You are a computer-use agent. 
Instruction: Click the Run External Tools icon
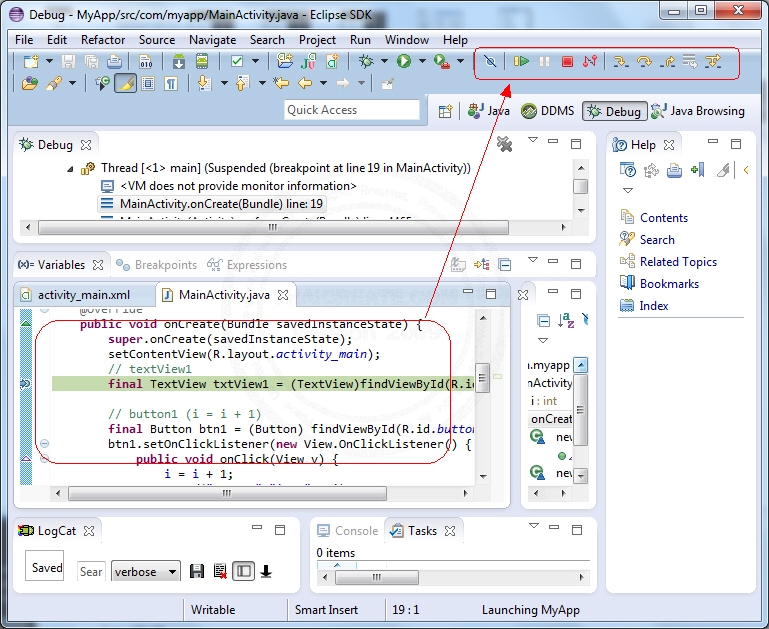pyautogui.click(x=442, y=61)
